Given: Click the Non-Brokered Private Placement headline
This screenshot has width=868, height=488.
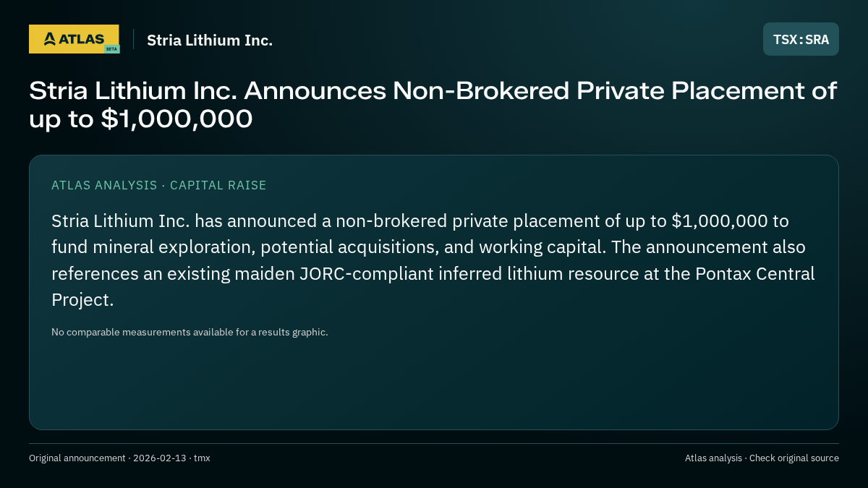Looking at the screenshot, I should tap(433, 105).
